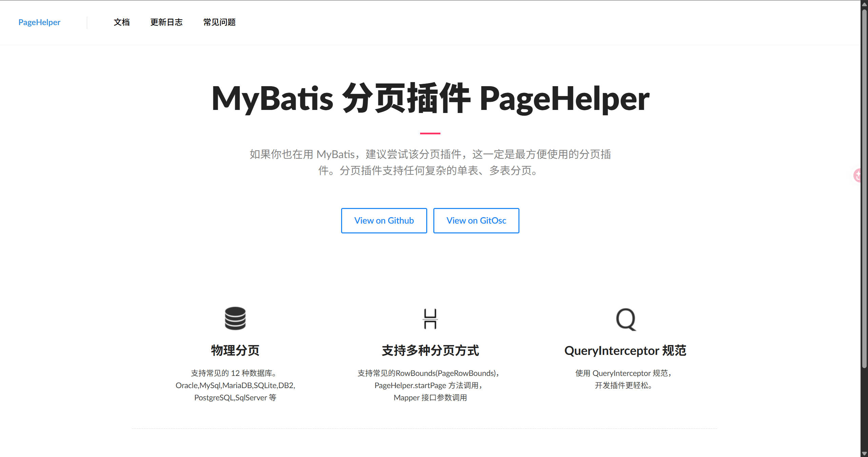Viewport: 868px width, 457px height.
Task: Click the 支持多种分页方式 feature heading
Action: coord(430,351)
